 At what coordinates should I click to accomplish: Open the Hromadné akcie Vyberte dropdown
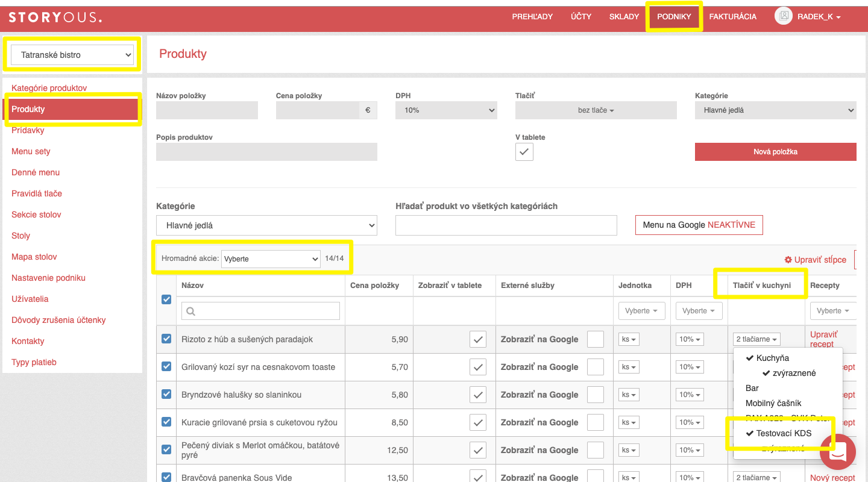pos(271,259)
